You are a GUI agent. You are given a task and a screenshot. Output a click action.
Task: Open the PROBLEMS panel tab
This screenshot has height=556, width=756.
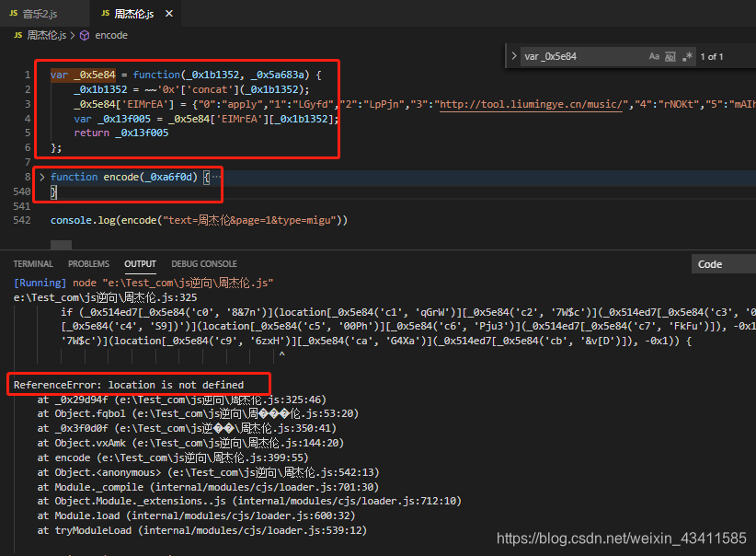[x=88, y=264]
